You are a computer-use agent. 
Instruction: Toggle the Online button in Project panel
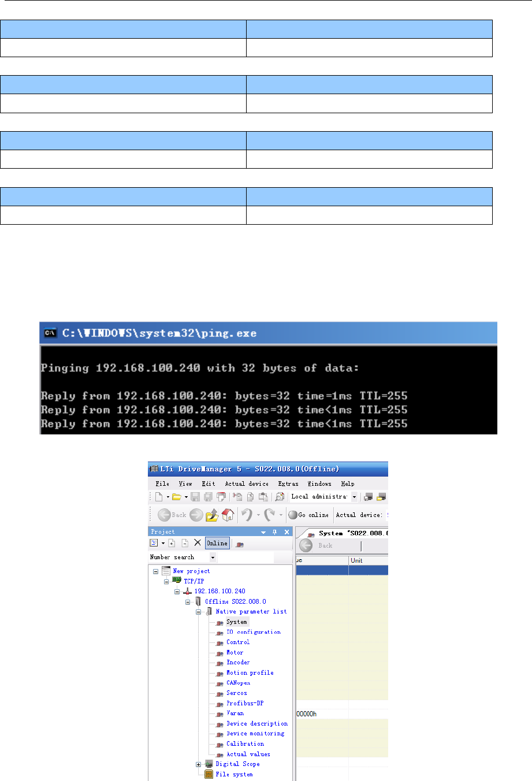217,543
